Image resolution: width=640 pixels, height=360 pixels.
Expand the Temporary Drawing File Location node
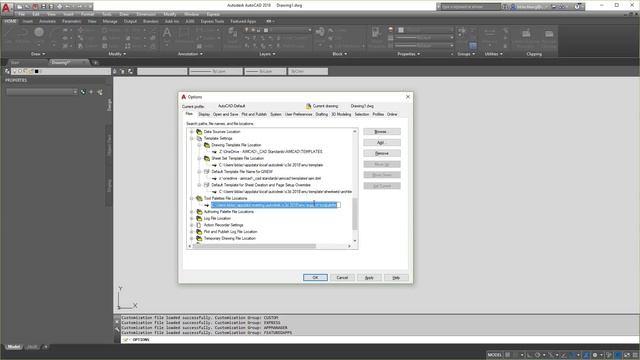tap(191, 238)
